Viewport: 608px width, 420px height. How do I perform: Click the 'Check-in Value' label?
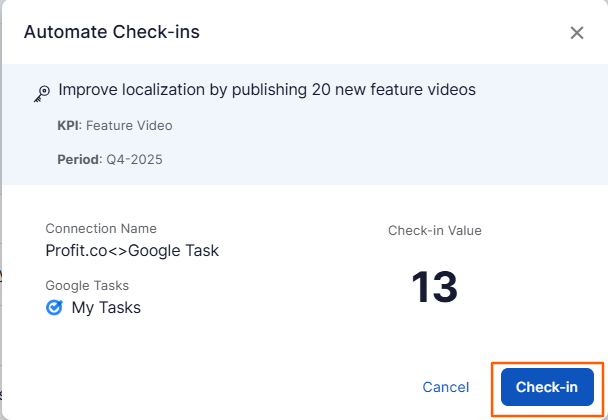pos(435,230)
